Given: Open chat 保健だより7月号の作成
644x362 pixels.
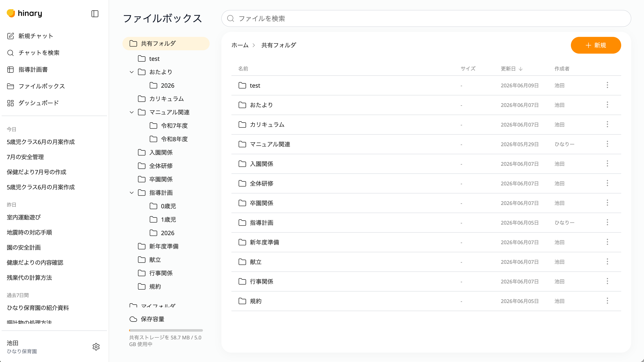Looking at the screenshot, I should pos(37,172).
